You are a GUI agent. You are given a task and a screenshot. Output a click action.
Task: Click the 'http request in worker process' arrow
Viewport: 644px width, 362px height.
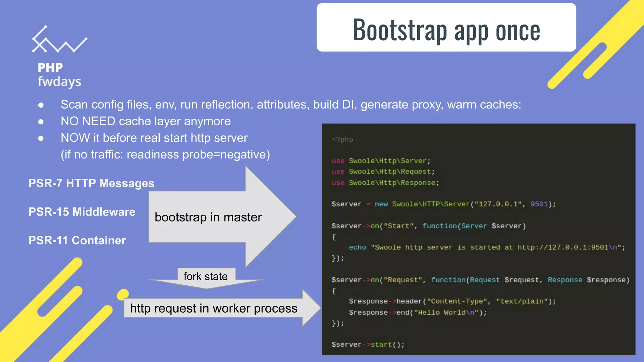click(222, 308)
